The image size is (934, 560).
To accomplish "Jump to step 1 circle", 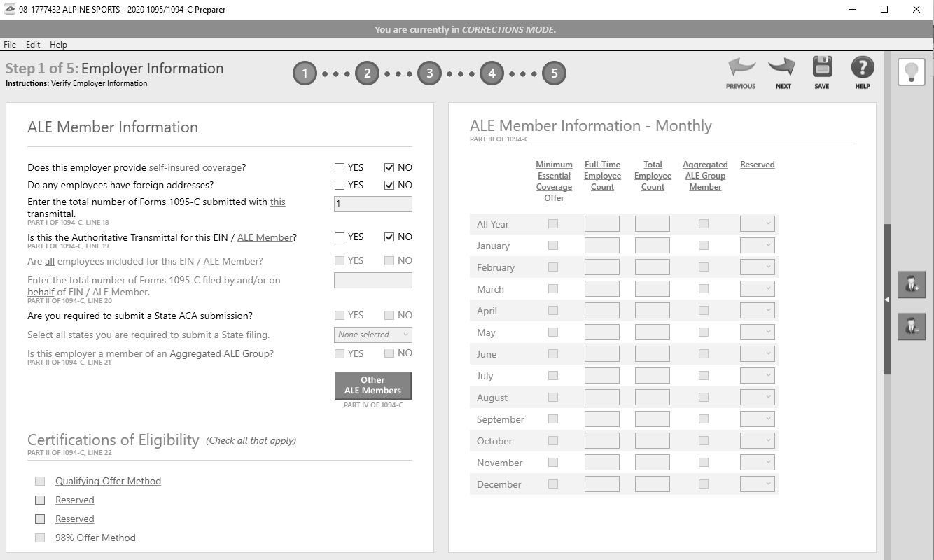I will 305,73.
